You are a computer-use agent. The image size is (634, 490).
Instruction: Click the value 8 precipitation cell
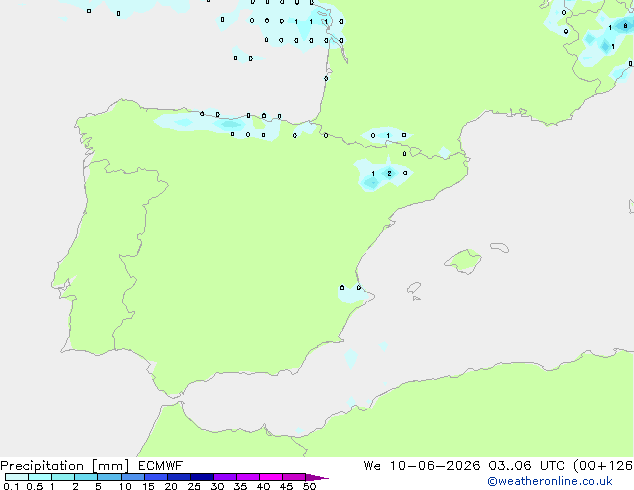[625, 26]
